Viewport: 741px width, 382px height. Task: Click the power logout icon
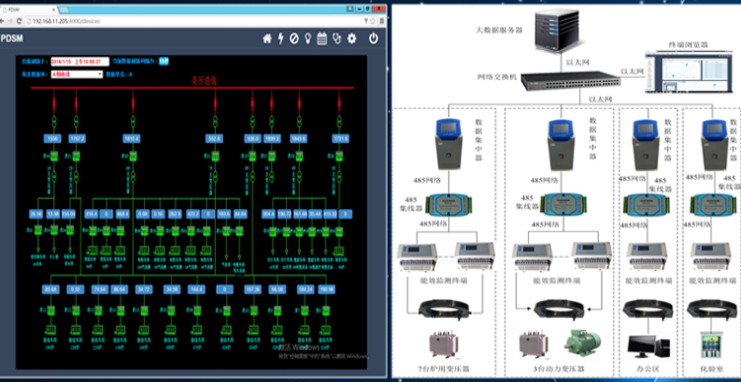point(373,39)
